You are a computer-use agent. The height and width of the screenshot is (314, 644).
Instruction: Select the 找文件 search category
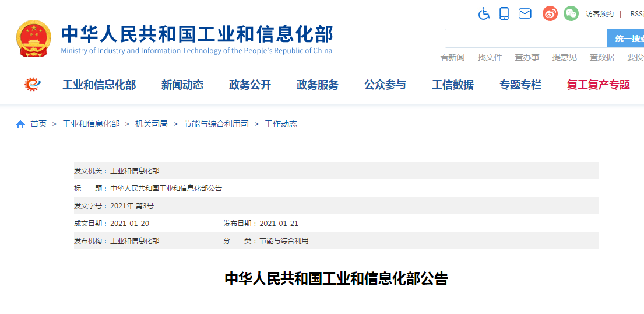click(x=490, y=57)
